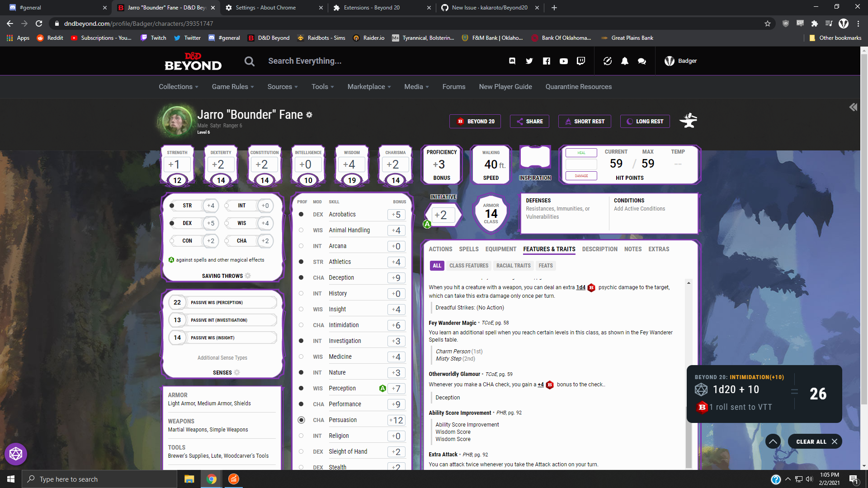Click the gear icon next to character name
The image size is (868, 488).
tap(309, 115)
